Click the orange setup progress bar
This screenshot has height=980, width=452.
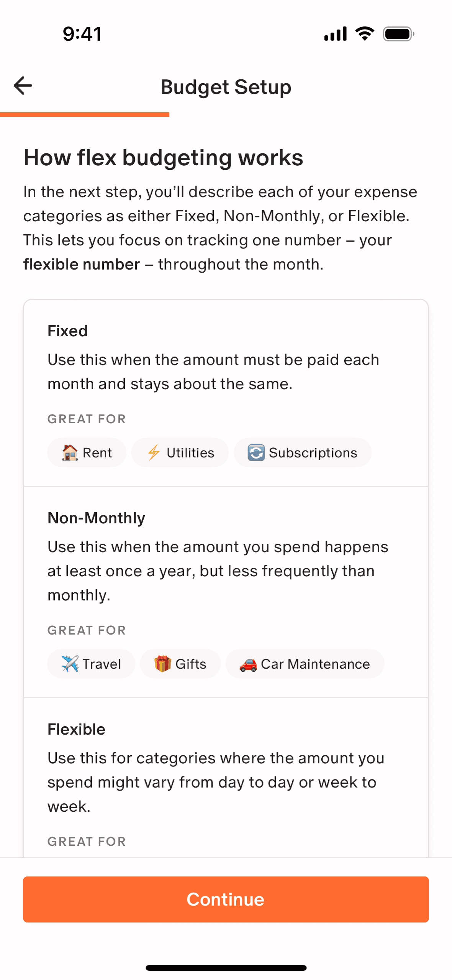85,115
